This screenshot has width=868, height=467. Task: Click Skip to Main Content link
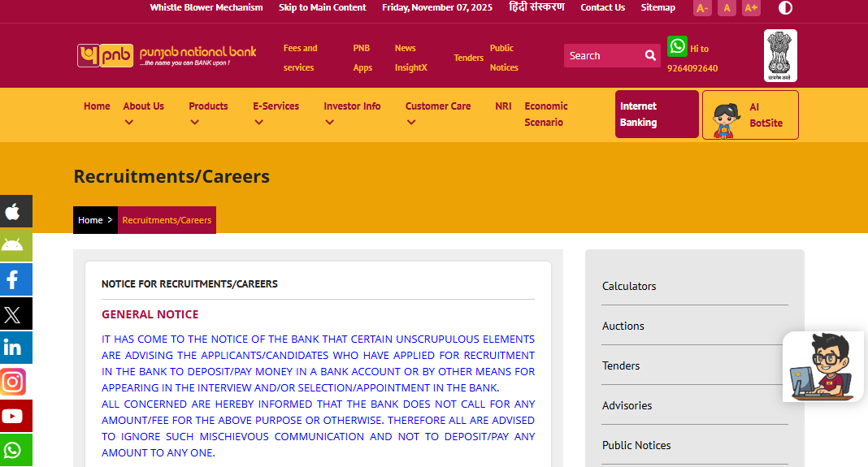(x=322, y=7)
